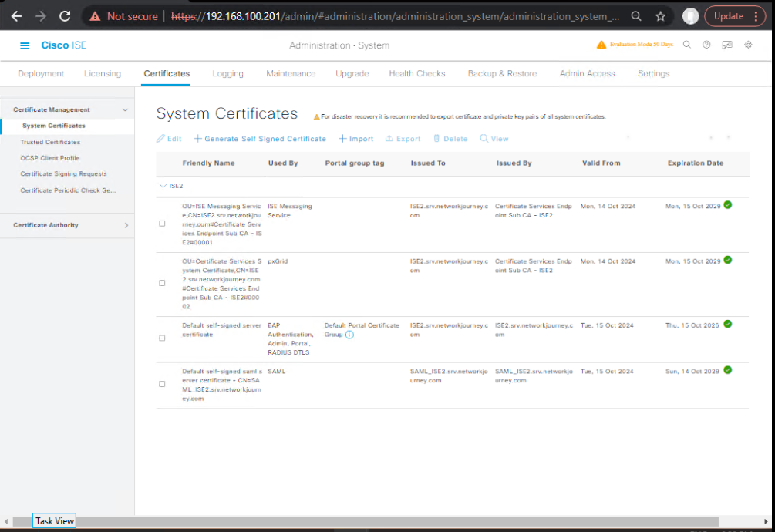Click the info icon beside Default Portal Certificate Group
The image size is (775, 532).
349,335
